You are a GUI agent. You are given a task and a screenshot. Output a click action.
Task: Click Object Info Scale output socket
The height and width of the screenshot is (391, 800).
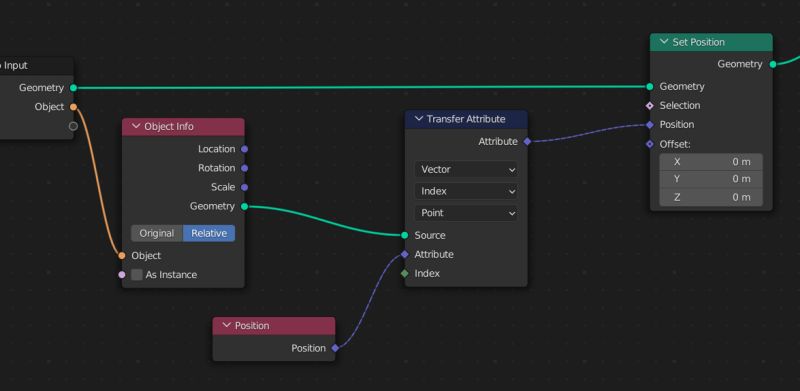244,187
